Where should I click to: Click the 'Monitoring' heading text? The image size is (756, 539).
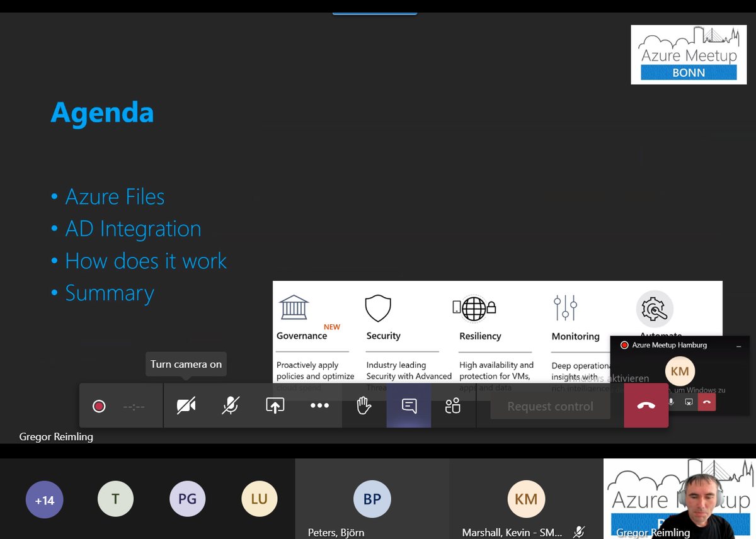pos(576,336)
